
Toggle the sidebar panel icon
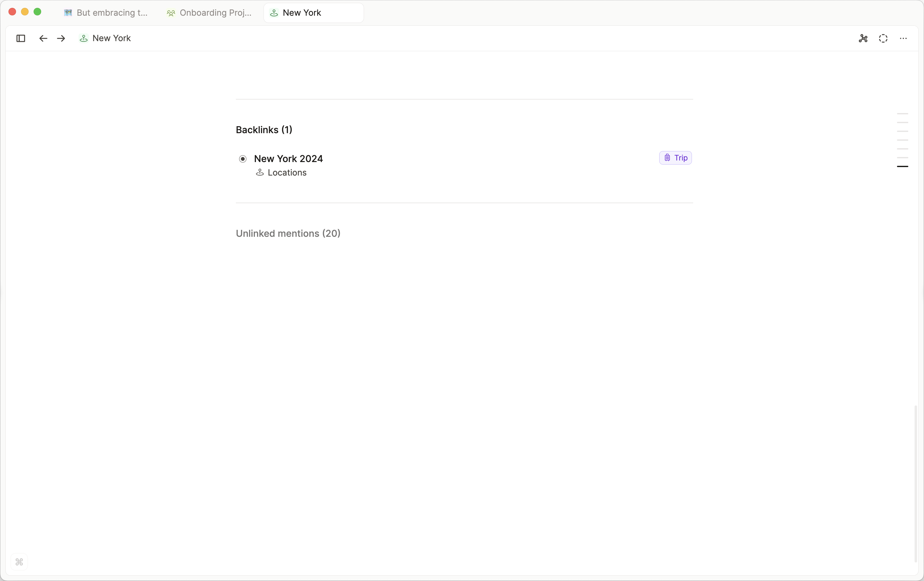[x=21, y=38]
